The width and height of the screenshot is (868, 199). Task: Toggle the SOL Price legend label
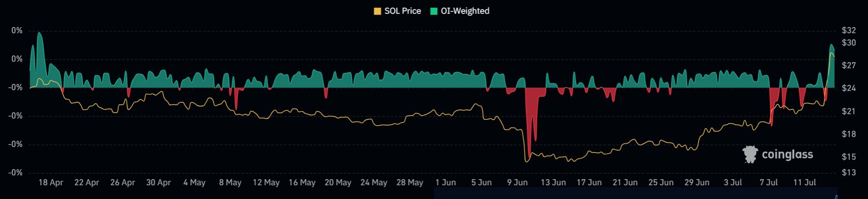[402, 11]
